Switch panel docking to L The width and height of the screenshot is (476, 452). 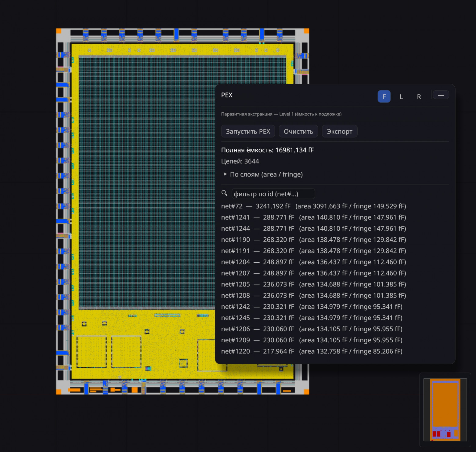401,97
